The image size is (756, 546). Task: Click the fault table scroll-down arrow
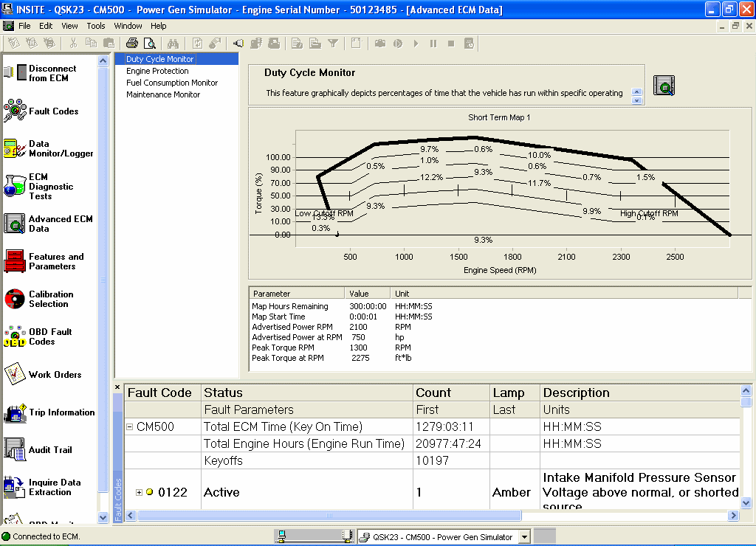tap(746, 503)
